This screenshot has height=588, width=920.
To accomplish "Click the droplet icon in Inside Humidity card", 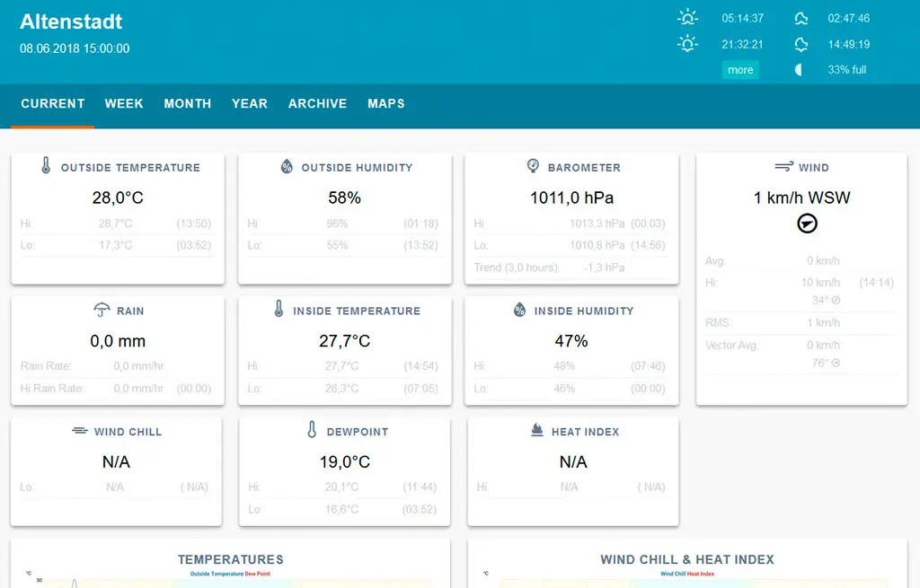I will coord(519,310).
